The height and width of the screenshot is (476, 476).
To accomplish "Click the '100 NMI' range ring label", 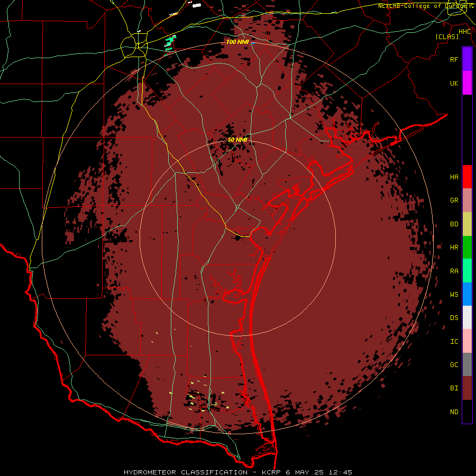I will click(237, 42).
